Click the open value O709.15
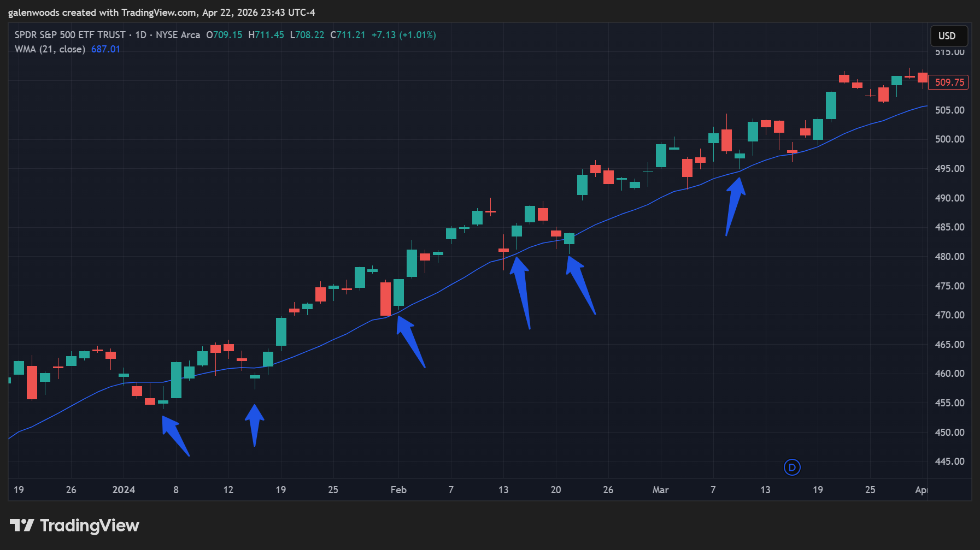The height and width of the screenshot is (550, 980). [224, 35]
